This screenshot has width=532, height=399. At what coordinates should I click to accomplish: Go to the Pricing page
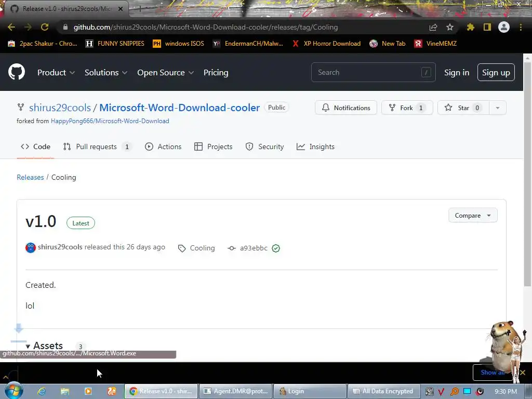(216, 73)
